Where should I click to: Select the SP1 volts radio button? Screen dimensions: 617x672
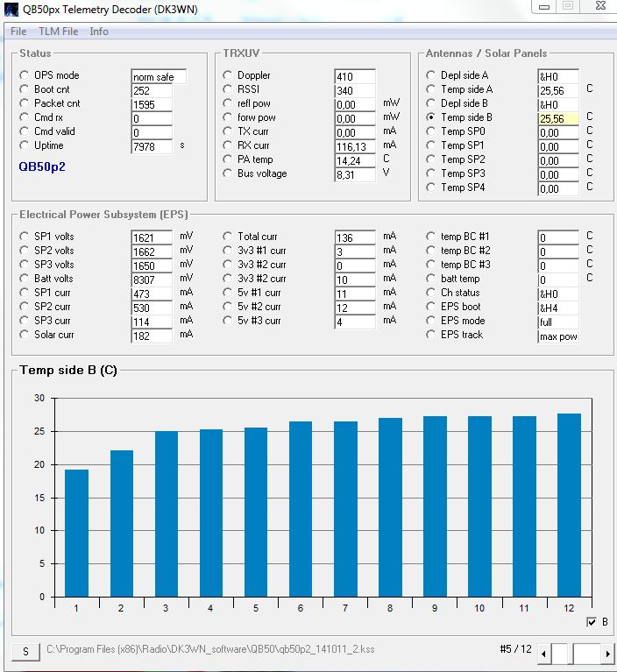point(24,237)
